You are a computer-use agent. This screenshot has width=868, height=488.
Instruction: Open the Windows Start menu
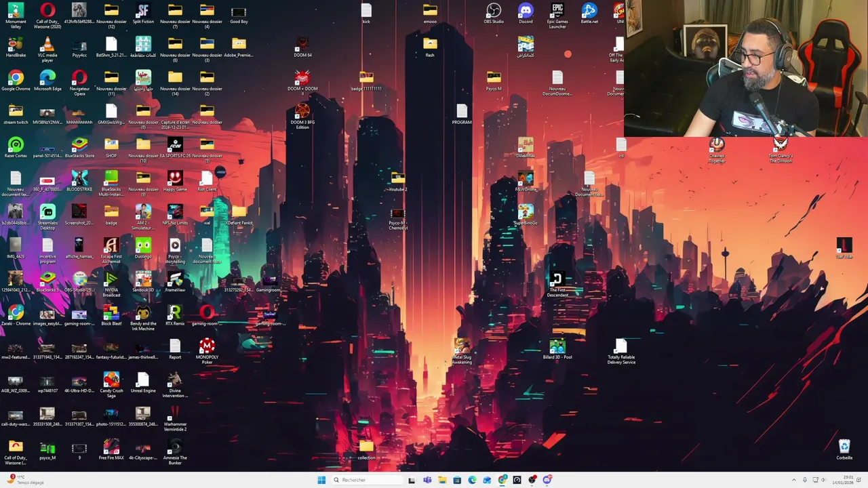click(x=321, y=480)
